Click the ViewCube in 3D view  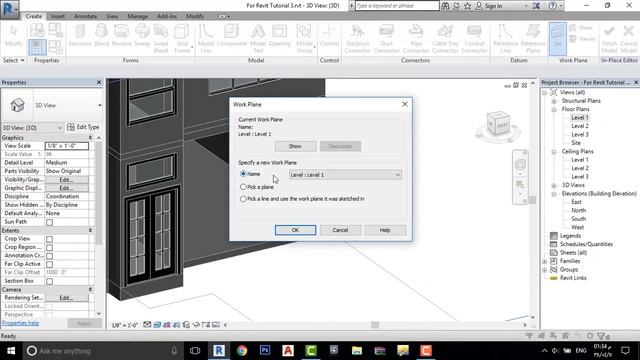click(498, 124)
